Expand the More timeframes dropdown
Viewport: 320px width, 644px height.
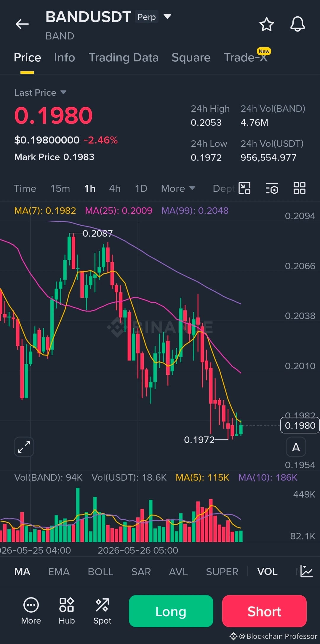tap(178, 188)
